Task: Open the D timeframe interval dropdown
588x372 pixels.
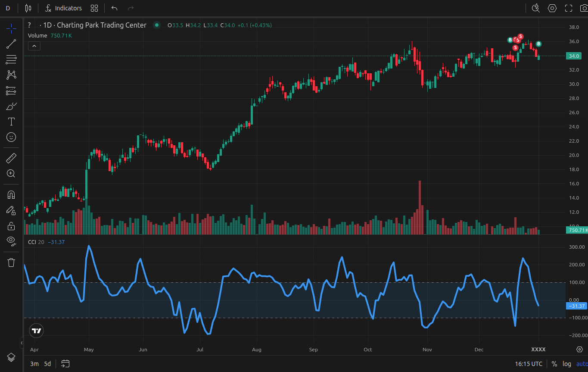Action: coord(8,8)
